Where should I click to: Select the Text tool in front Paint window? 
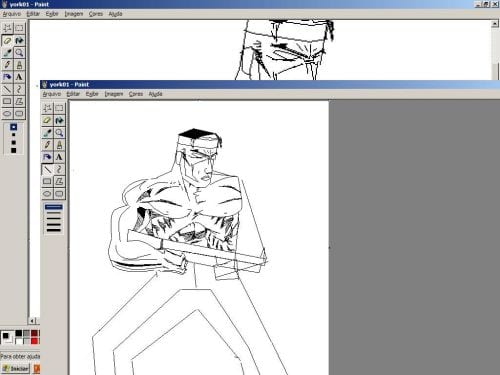pos(59,157)
